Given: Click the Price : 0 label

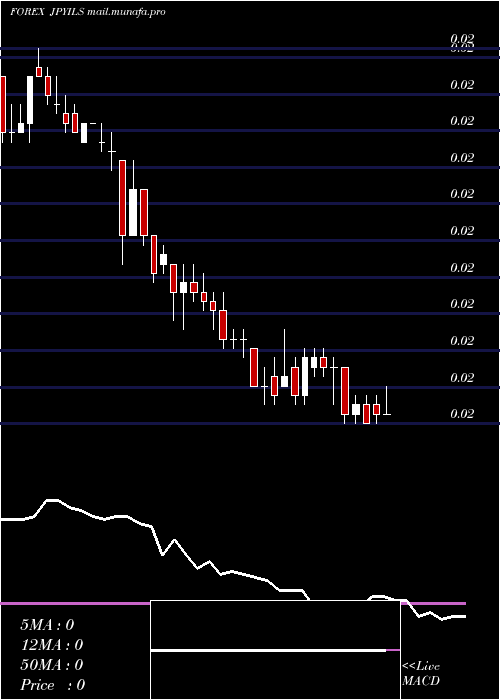Looking at the screenshot, I should click(53, 685).
